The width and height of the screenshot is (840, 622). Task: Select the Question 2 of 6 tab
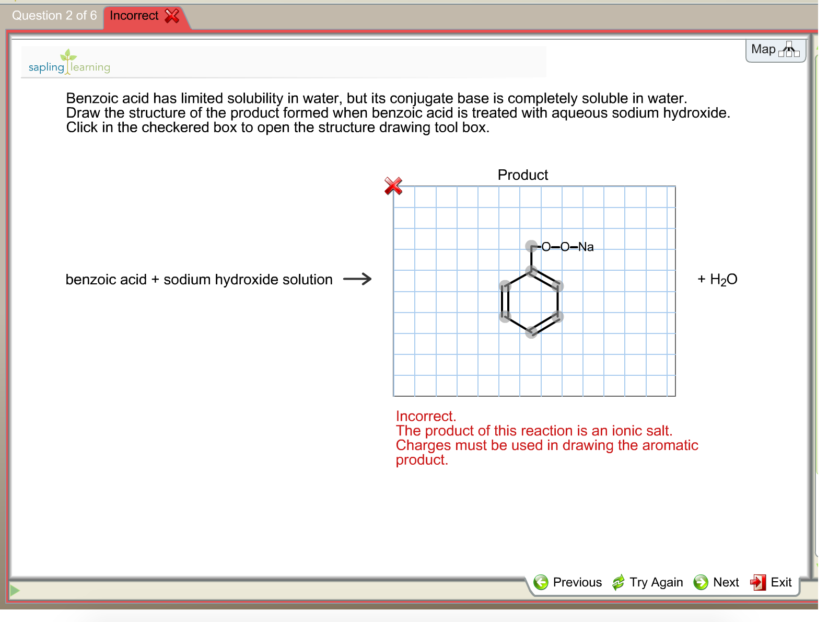click(54, 16)
